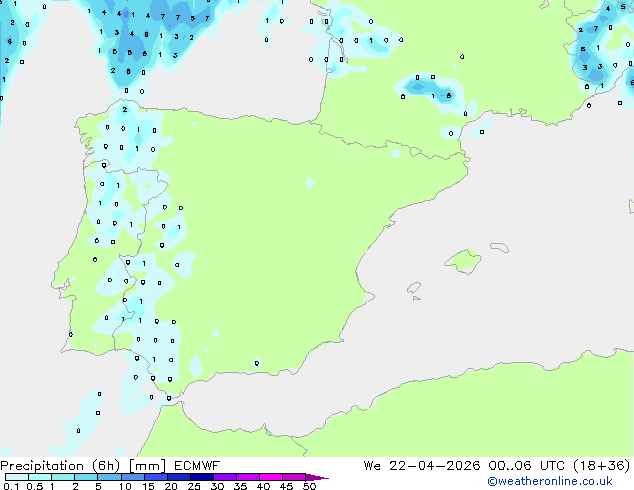Click the 'We' weekday label
Viewport: 634px width, 490px height.
click(x=372, y=466)
